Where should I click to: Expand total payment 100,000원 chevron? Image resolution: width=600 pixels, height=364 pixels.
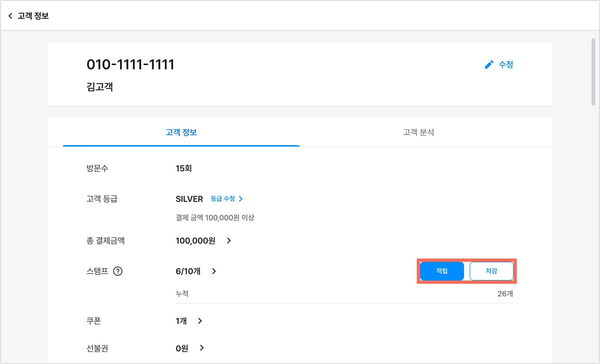pyautogui.click(x=229, y=241)
